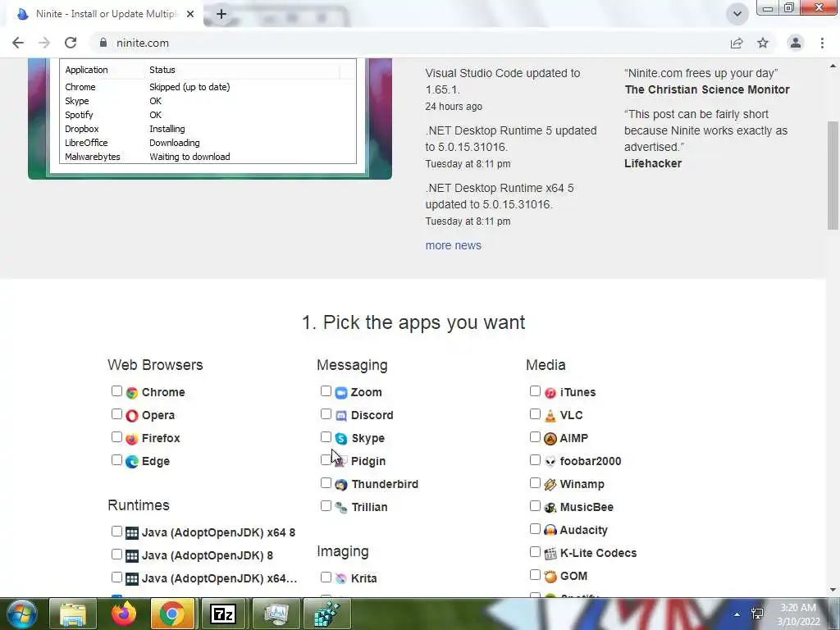Bookmark this page with the star icon
This screenshot has width=840, height=630.
(763, 43)
